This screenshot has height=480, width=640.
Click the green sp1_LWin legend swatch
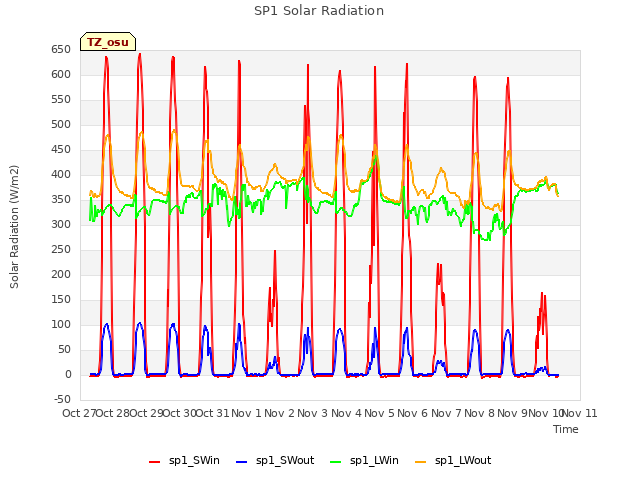336,462
